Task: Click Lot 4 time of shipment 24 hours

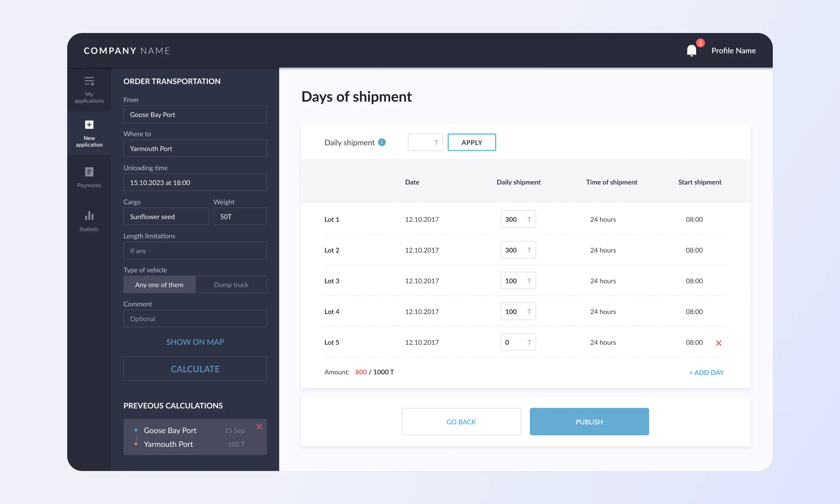Action: (603, 312)
